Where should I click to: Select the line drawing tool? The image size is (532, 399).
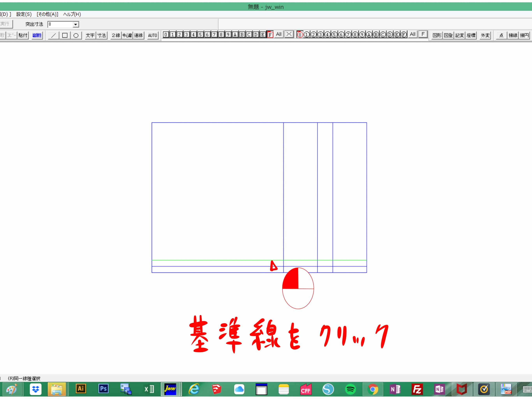point(53,35)
